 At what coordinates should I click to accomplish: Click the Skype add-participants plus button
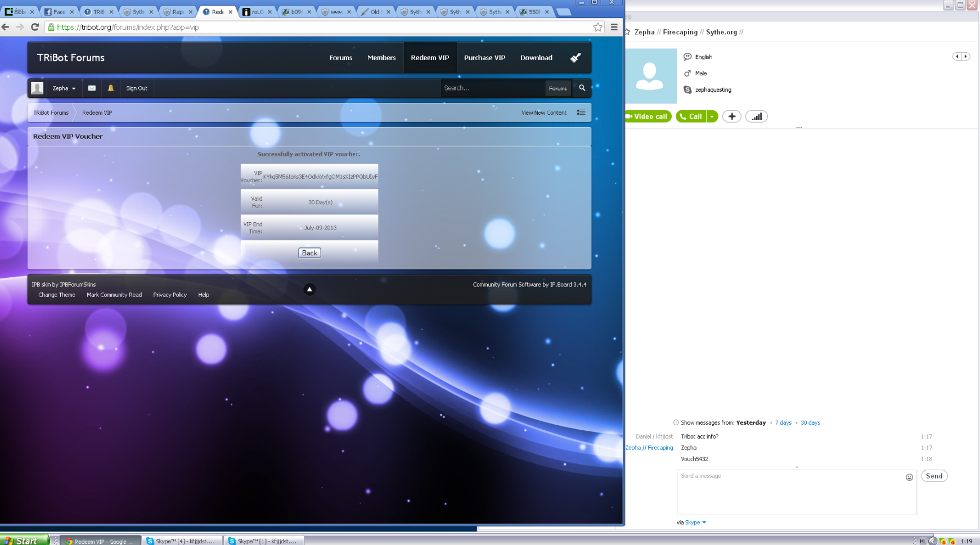731,116
